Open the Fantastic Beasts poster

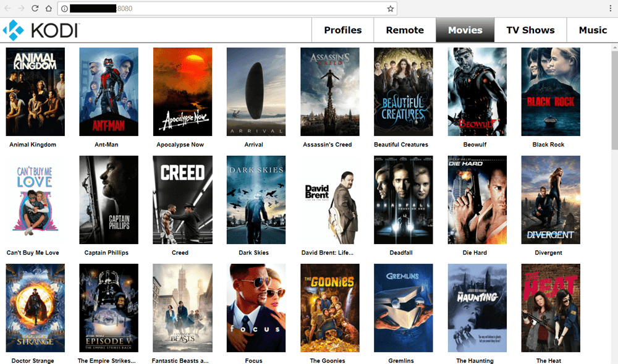[x=182, y=308]
